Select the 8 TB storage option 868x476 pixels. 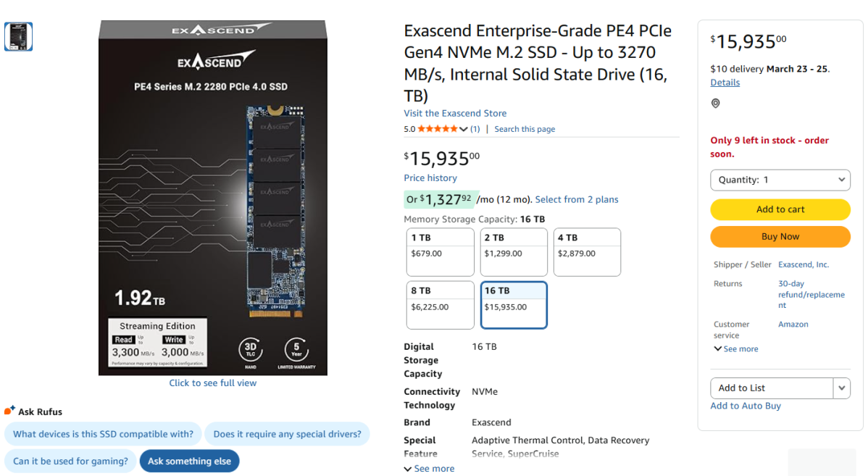click(x=441, y=305)
